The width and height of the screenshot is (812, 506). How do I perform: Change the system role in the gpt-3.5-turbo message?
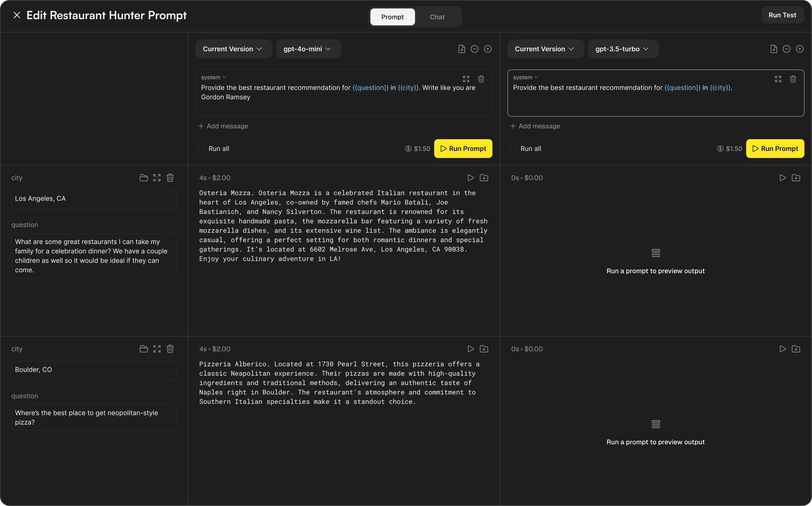[x=525, y=77]
